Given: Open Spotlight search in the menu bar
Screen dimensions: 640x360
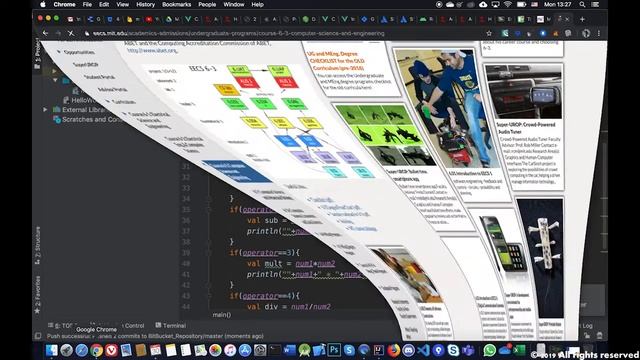Looking at the screenshot, I should (582, 4).
